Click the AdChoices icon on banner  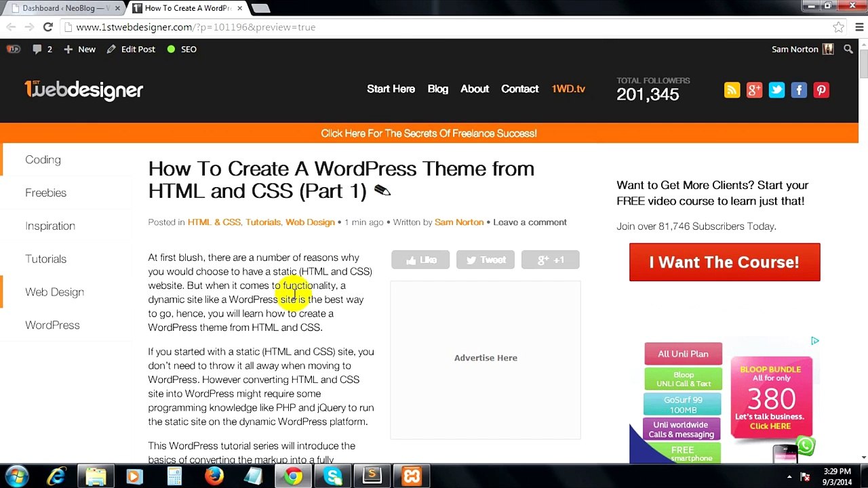click(x=815, y=341)
